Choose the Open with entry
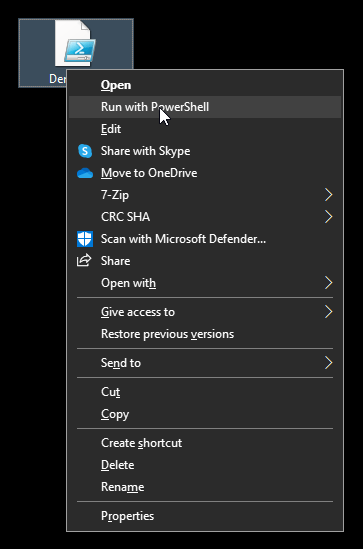Image resolution: width=363 pixels, height=549 pixels. tap(205, 283)
